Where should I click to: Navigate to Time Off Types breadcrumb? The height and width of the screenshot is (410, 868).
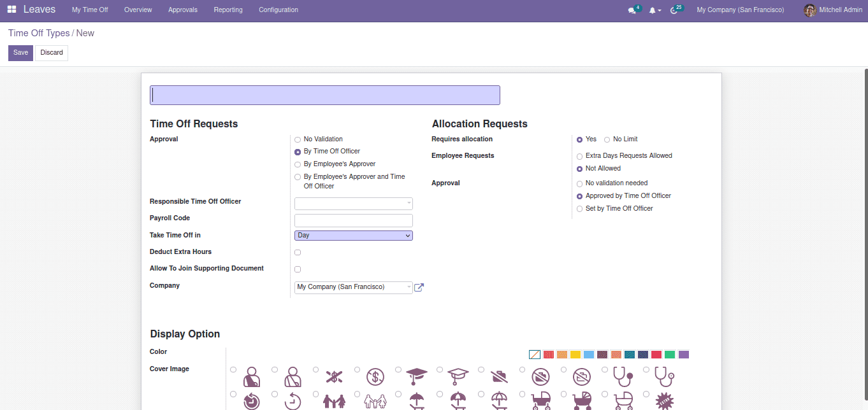tap(39, 33)
